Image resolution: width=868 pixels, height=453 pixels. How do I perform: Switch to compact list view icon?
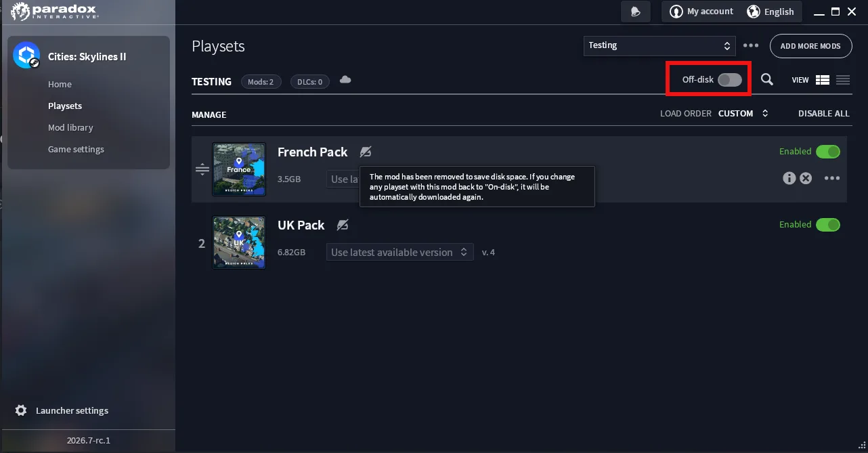tap(843, 80)
